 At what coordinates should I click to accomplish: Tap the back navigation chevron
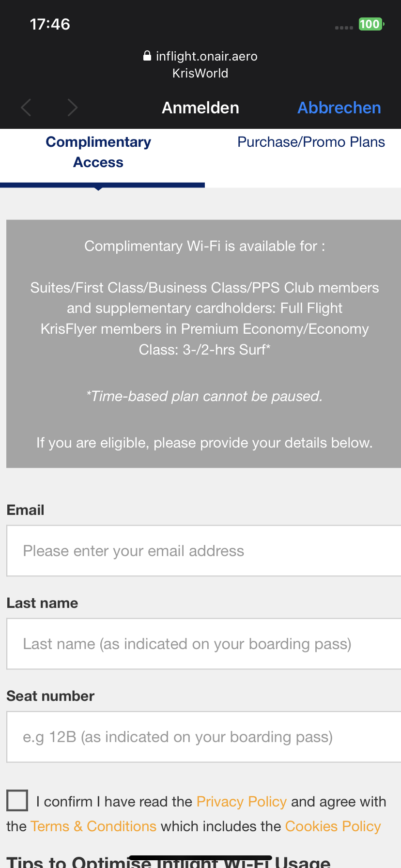pos(27,108)
